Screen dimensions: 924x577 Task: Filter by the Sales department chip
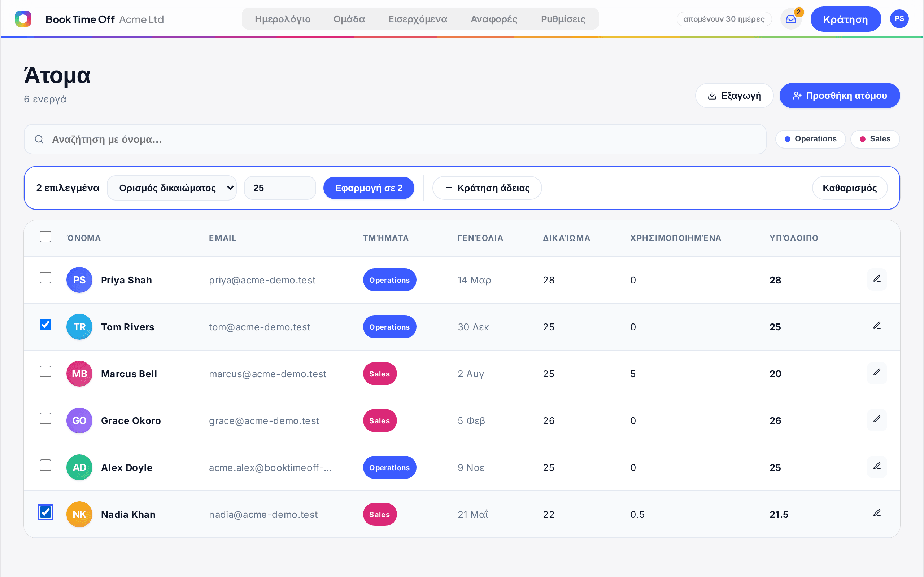[x=875, y=139]
